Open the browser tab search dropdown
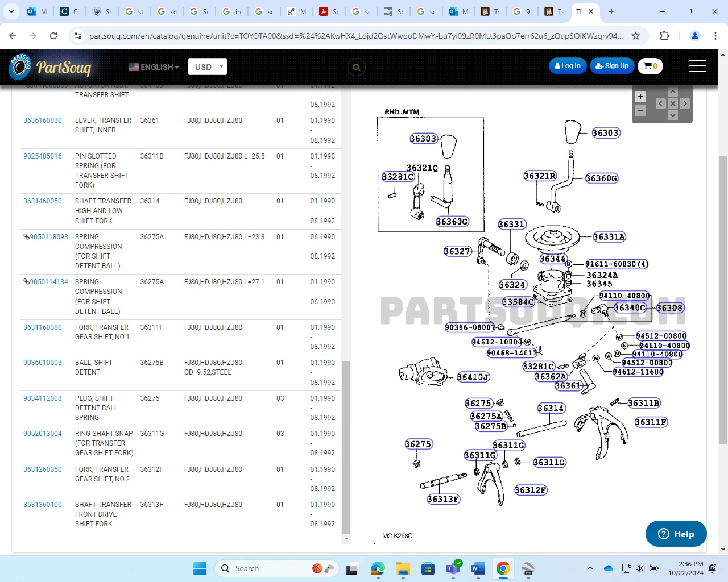 pyautogui.click(x=11, y=11)
